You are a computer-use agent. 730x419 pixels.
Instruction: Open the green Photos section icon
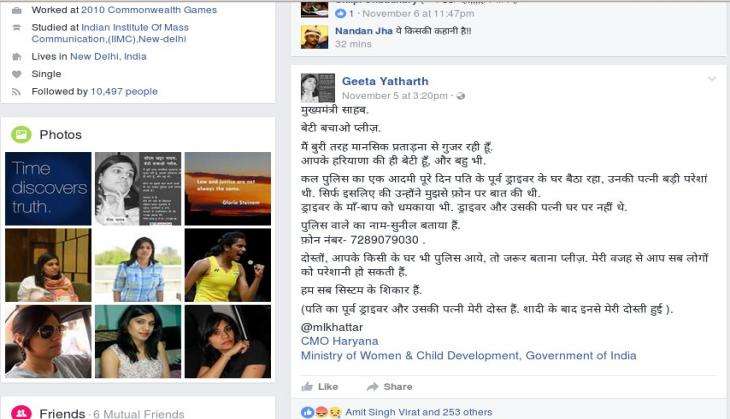pyautogui.click(x=21, y=135)
